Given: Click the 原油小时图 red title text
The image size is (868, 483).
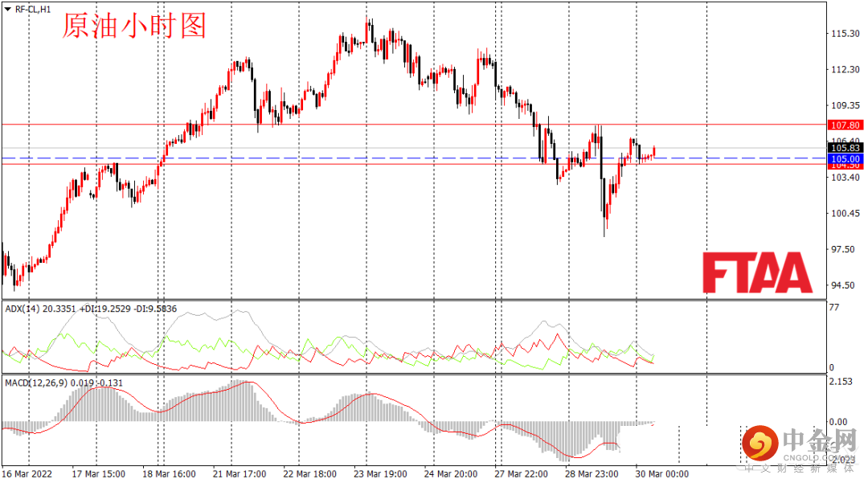Looking at the screenshot, I should [134, 26].
